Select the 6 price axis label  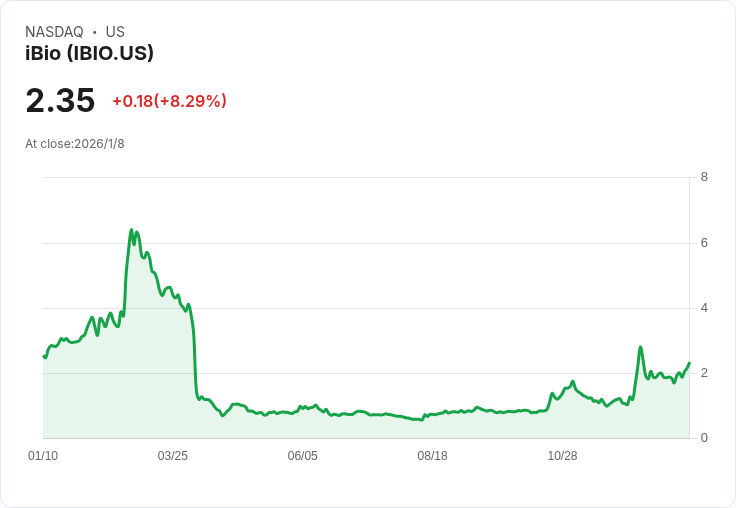pyautogui.click(x=704, y=243)
